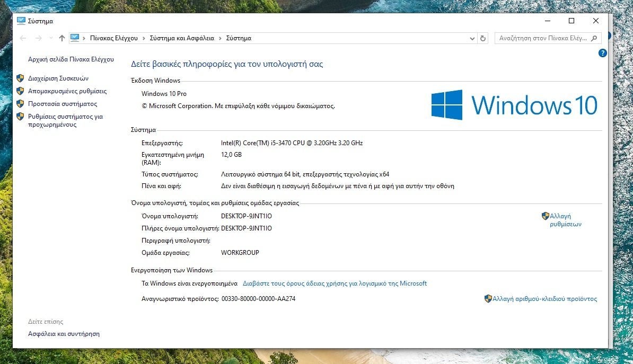This screenshot has width=633, height=364.
Task: Open Αρχική σελίδα Πίνακα Ελέγχου
Action: tap(71, 59)
